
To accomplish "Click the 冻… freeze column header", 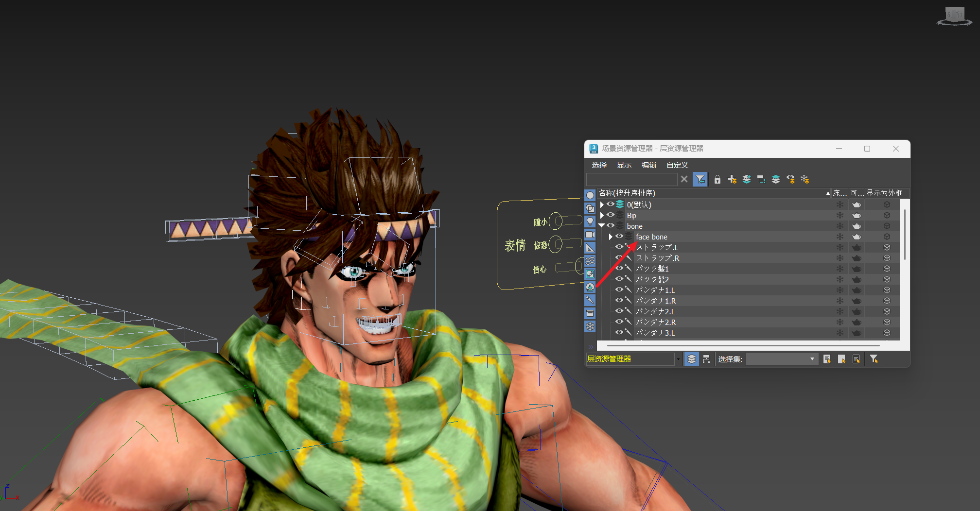I will tap(840, 193).
